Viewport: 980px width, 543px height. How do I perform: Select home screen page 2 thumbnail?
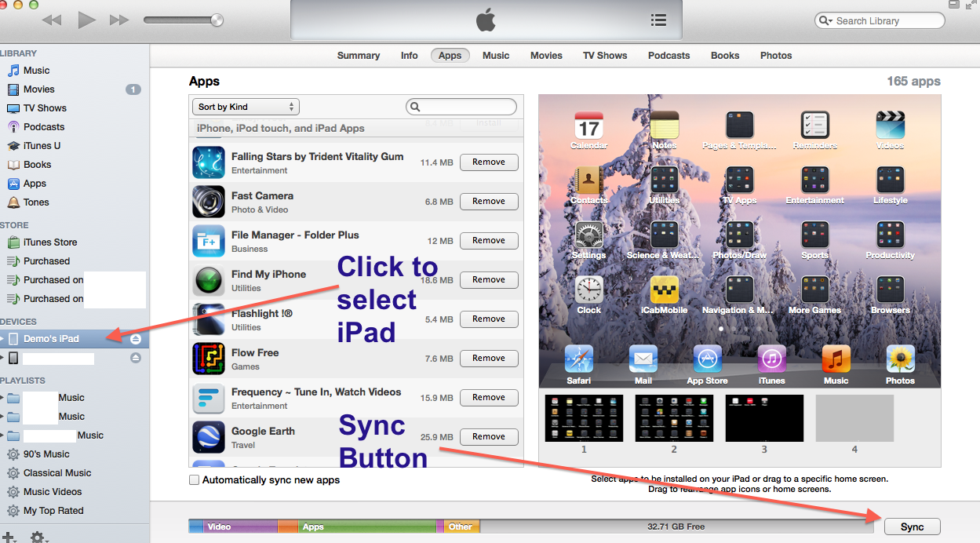pyautogui.click(x=674, y=418)
